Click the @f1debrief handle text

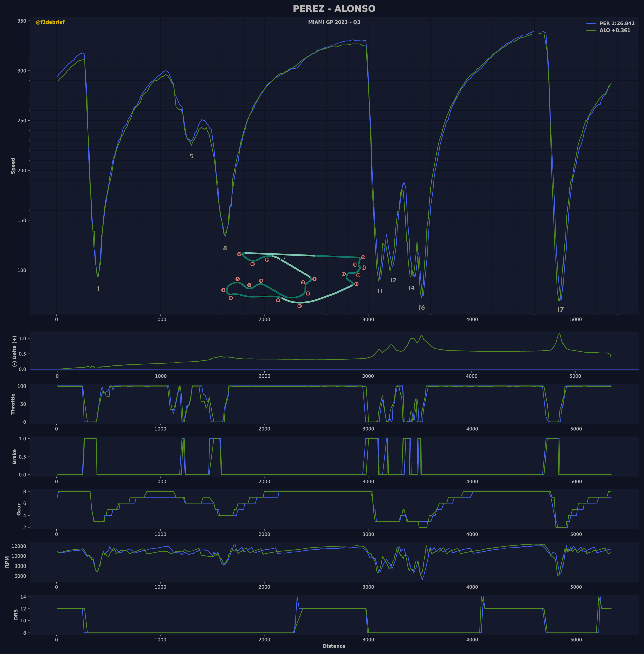(50, 22)
